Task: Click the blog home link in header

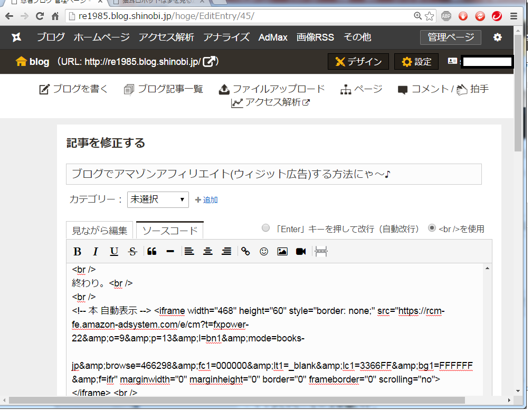Action: (x=33, y=62)
